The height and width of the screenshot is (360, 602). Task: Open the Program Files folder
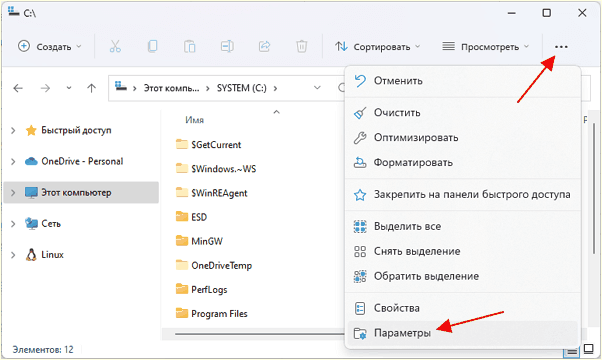pyautogui.click(x=212, y=314)
